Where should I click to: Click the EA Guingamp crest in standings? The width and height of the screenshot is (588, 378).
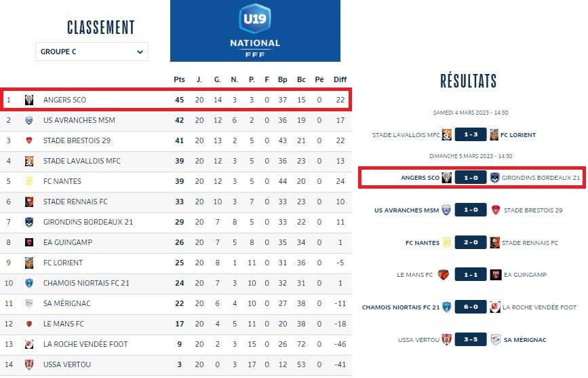(29, 242)
